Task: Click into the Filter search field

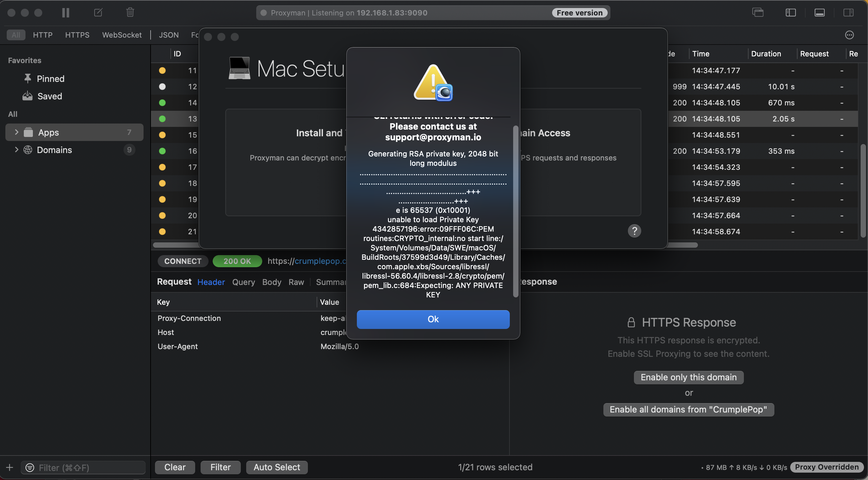Action: coord(83,468)
